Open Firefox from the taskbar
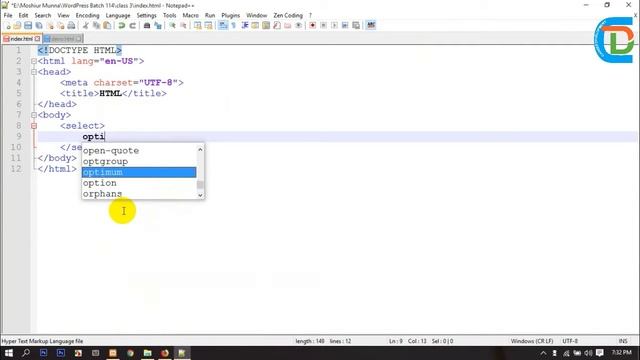 pos(165,353)
